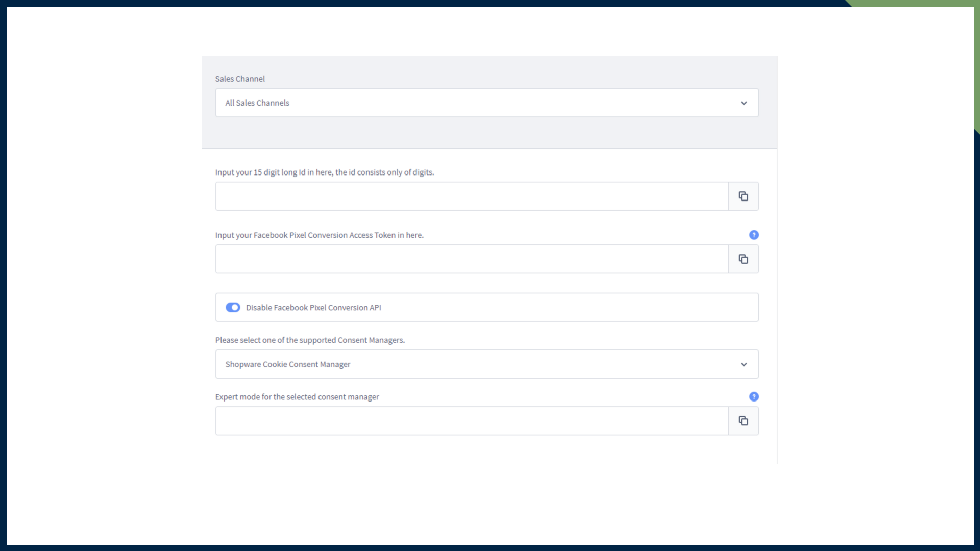
Task: Copy the 15 digit Id field value
Action: click(743, 196)
